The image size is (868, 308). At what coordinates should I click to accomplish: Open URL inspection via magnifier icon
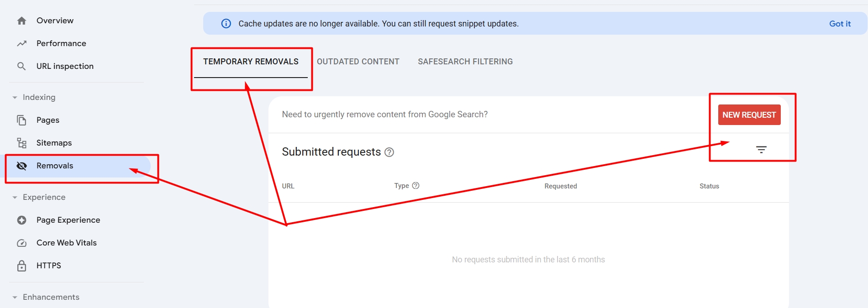pyautogui.click(x=21, y=66)
